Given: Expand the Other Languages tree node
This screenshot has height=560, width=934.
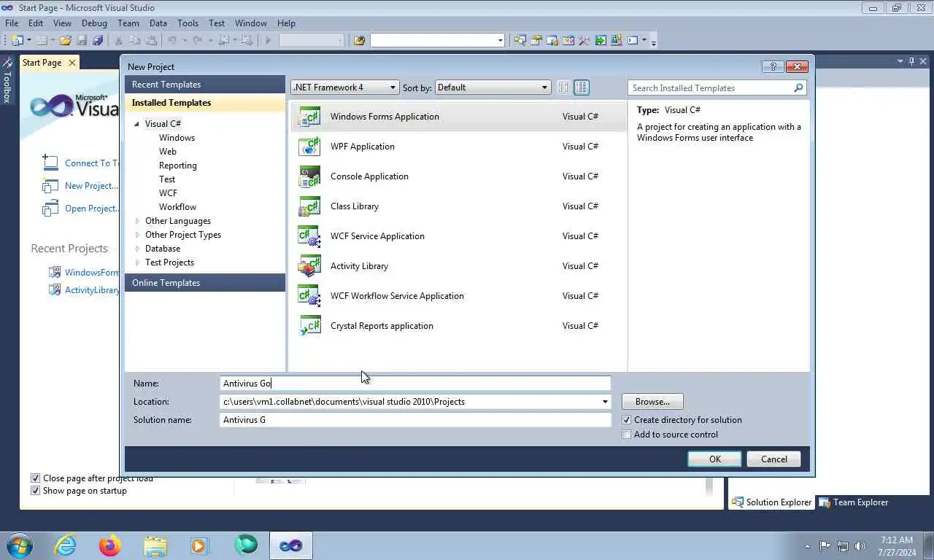Looking at the screenshot, I should (x=137, y=221).
